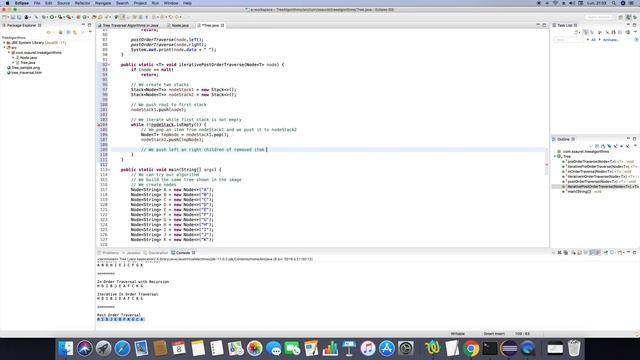Open System Preferences from the Dock

click(406, 348)
